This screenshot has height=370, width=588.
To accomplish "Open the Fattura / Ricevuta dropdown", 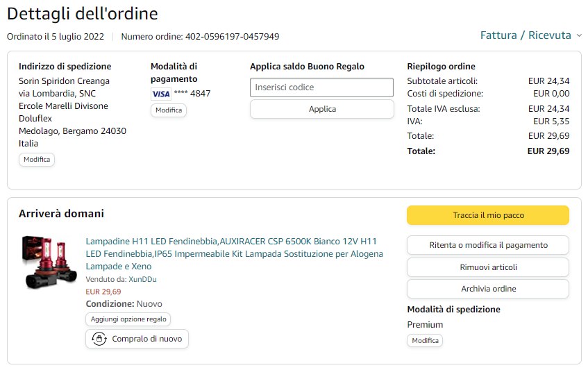I will [531, 35].
